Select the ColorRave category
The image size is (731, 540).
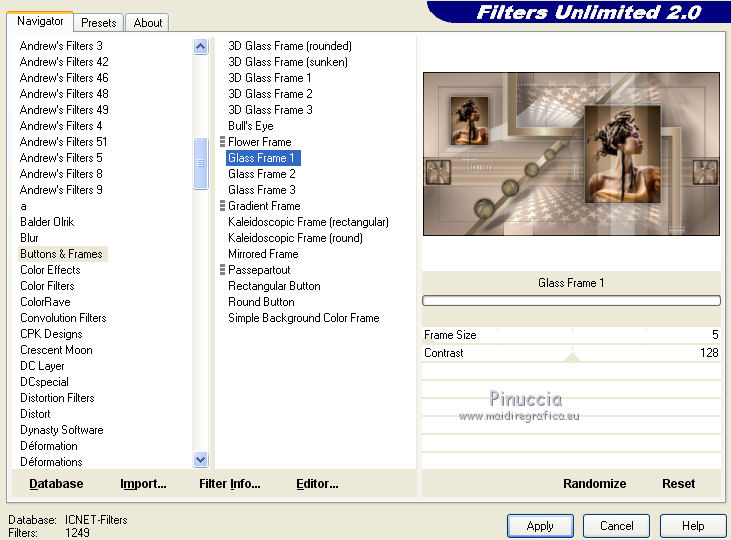pos(45,302)
